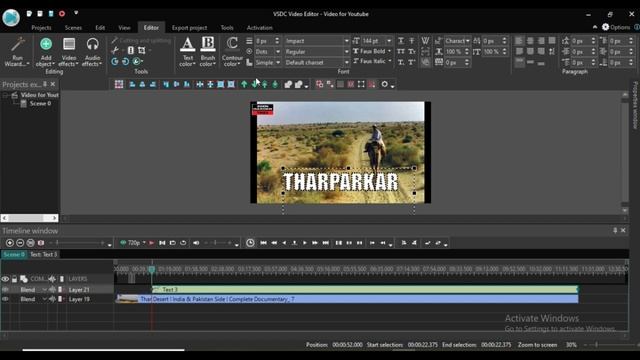Select the Scene 0 timeline tab
The image size is (640, 360).
(14, 254)
